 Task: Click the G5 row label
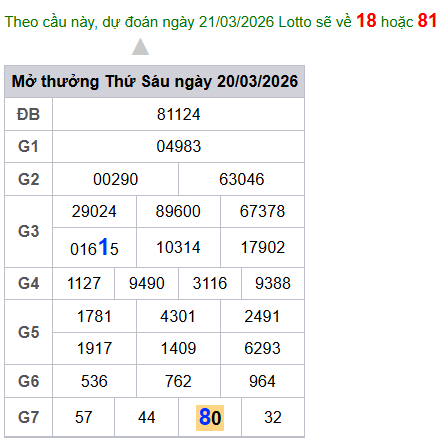pos(29,332)
